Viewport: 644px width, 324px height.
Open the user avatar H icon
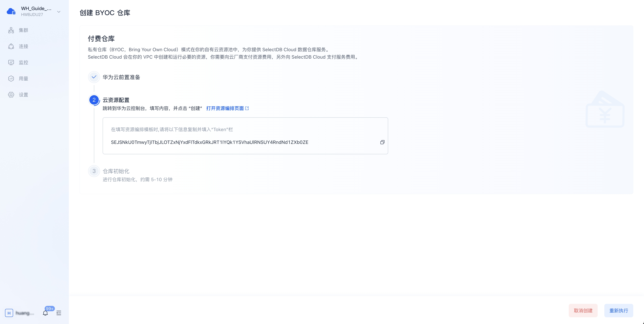click(9, 313)
